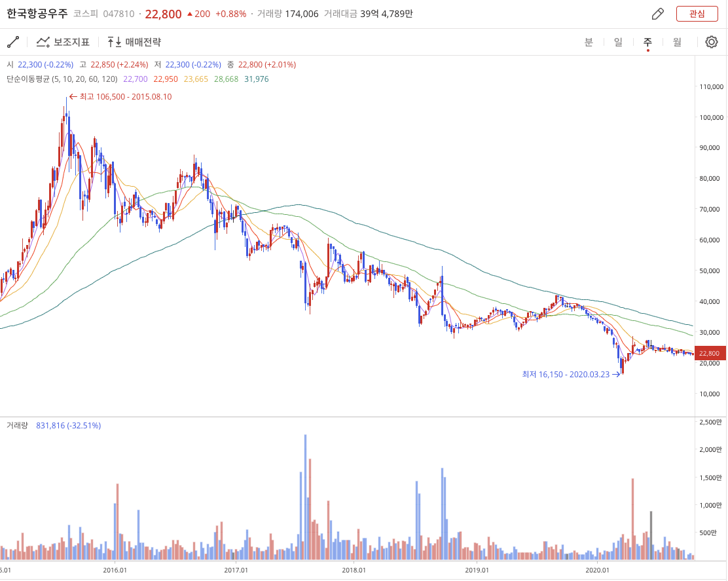Click the 종 22,800 close value
The height and width of the screenshot is (581, 728).
(x=261, y=65)
